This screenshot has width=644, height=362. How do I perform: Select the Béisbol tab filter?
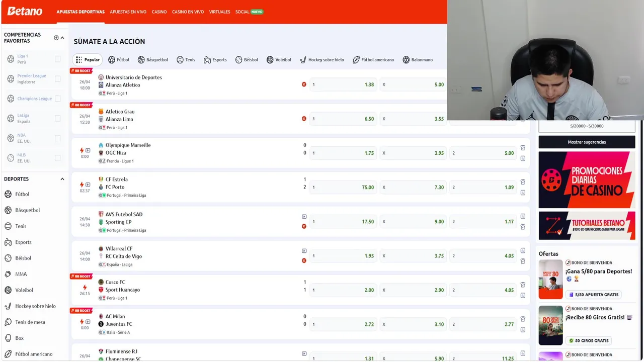point(247,60)
